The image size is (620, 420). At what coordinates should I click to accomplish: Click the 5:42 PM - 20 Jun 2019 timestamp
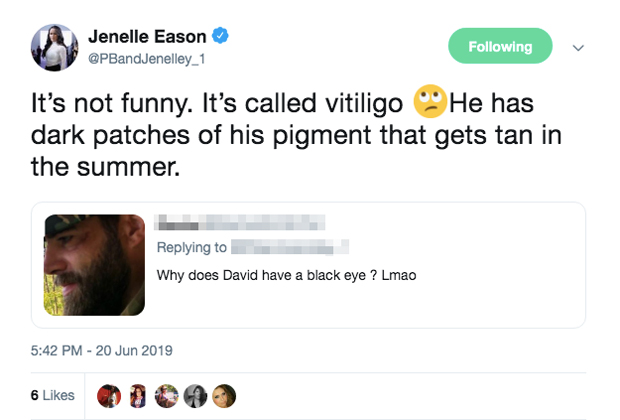(x=102, y=350)
